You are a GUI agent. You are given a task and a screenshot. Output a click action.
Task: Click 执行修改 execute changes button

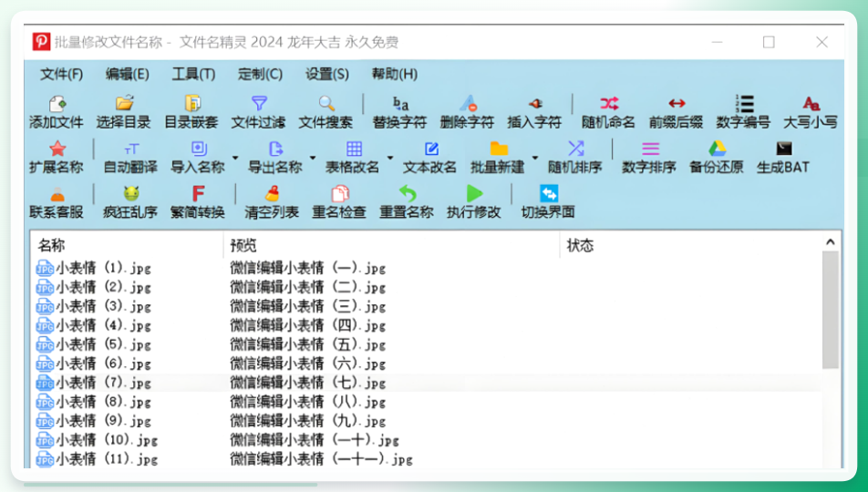point(474,202)
